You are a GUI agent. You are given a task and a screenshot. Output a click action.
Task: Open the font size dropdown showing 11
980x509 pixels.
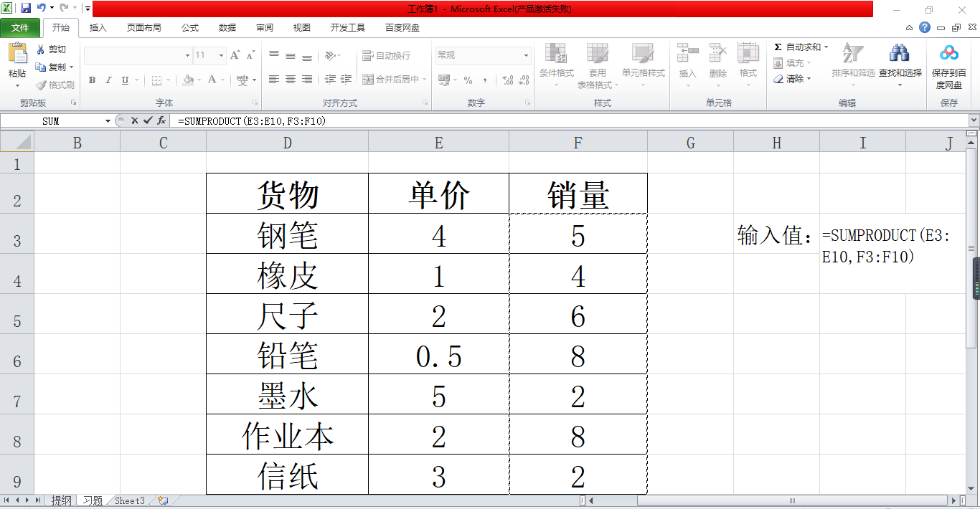221,55
